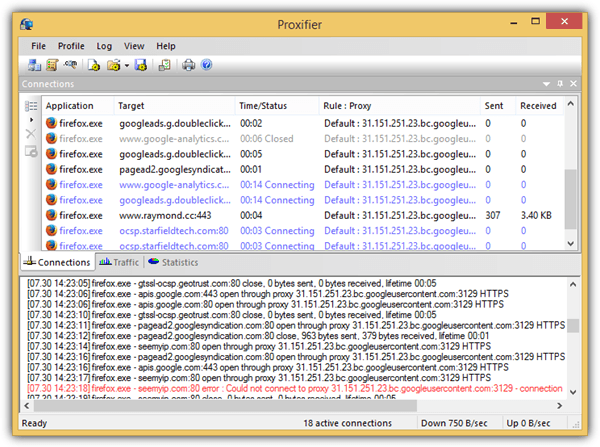Click the Print toolbar icon

(x=188, y=65)
